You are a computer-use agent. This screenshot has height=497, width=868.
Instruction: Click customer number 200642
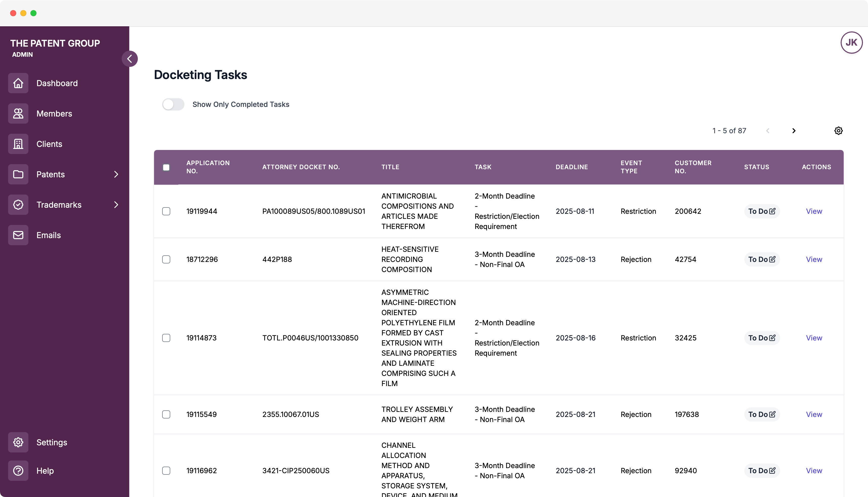click(x=688, y=211)
